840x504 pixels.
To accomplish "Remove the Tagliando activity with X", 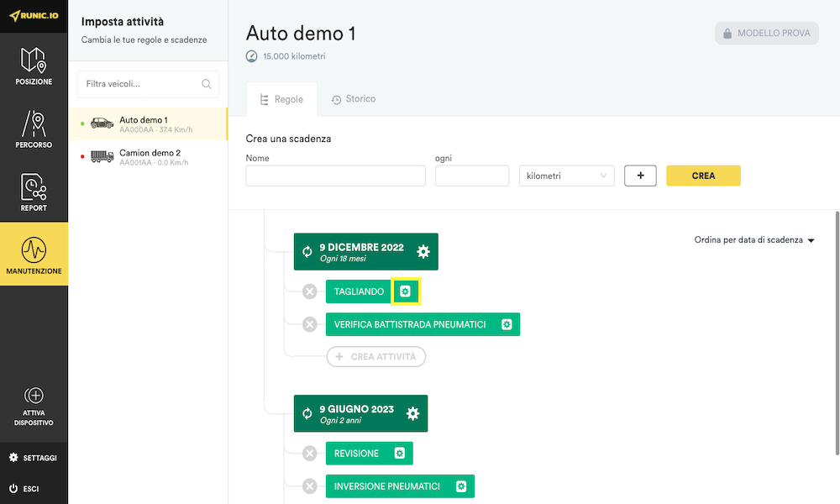I will pos(310,291).
